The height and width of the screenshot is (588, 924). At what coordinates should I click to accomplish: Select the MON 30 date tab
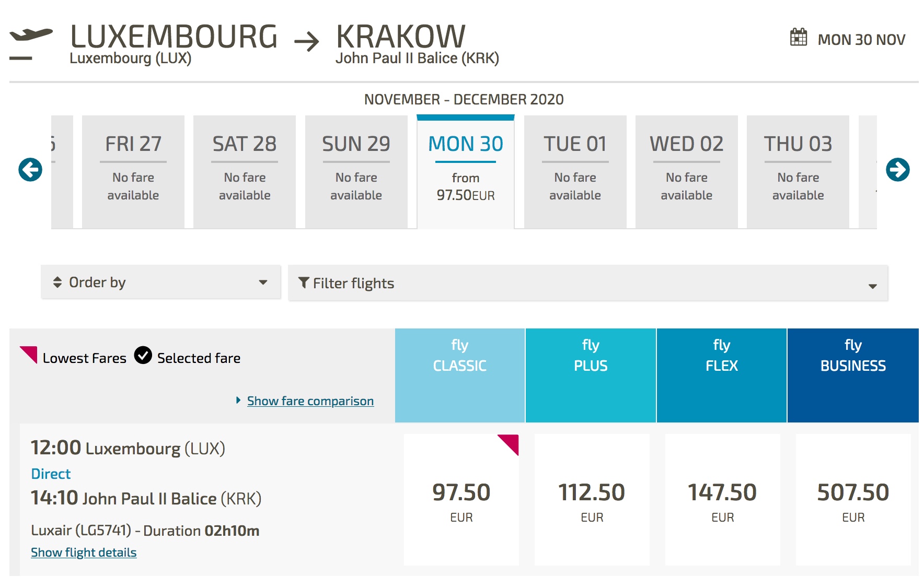[466, 172]
